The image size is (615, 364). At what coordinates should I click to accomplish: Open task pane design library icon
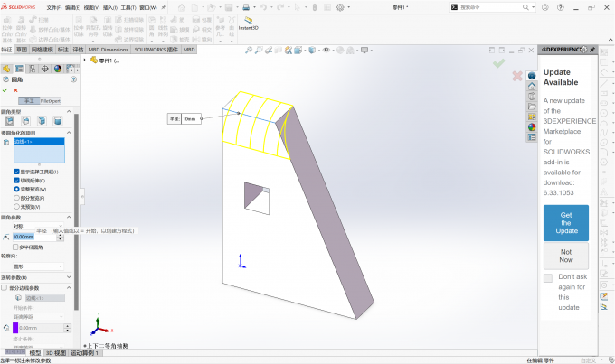(x=532, y=96)
